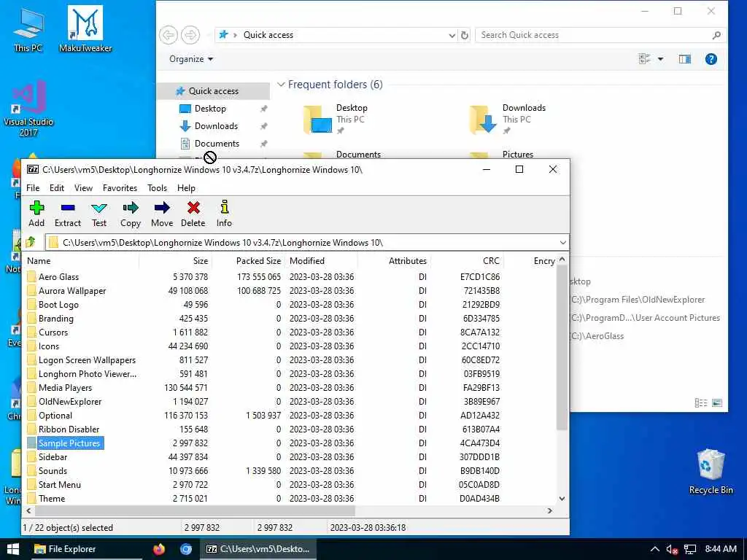Viewport: 747px width, 560px height.
Task: Open the Tools menu in 7-Zip
Action: tap(158, 188)
